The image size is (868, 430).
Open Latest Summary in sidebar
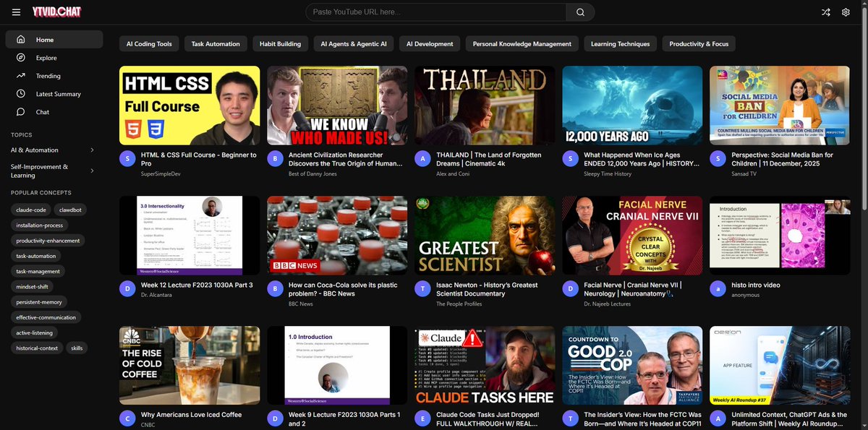pyautogui.click(x=54, y=94)
